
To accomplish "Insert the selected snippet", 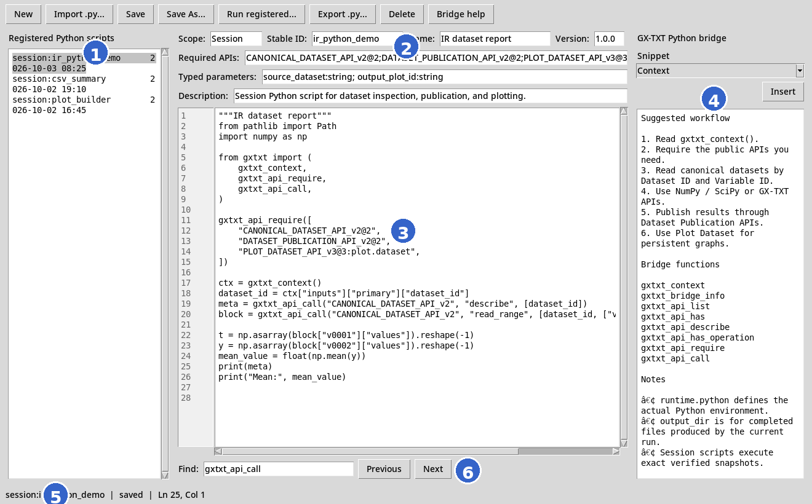I will (783, 92).
